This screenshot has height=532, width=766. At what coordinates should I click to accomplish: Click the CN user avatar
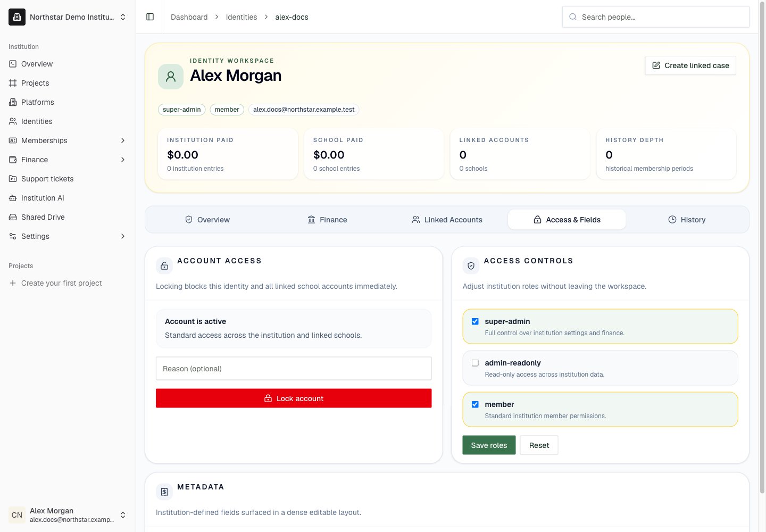[x=17, y=515]
